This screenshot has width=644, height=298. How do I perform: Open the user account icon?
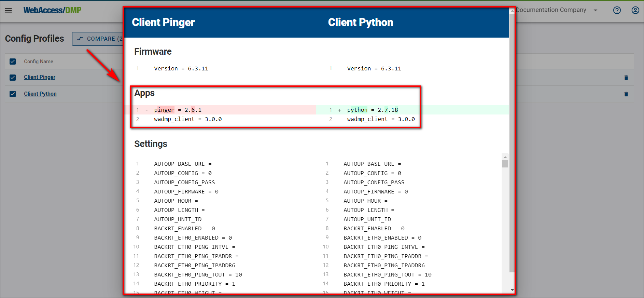pos(635,10)
